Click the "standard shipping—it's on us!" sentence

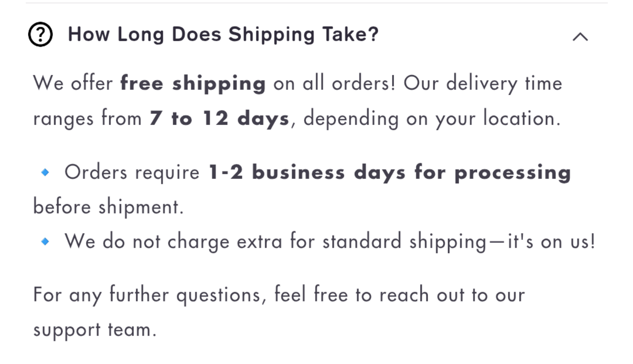point(459,242)
